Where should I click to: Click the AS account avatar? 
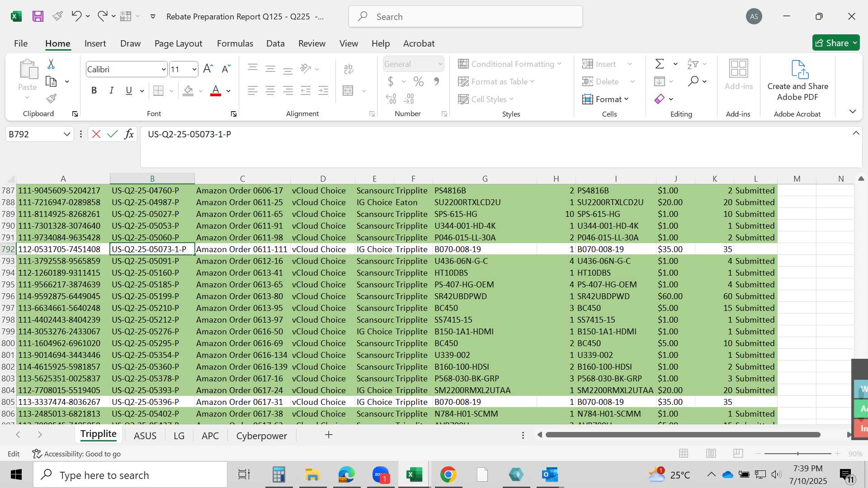click(754, 17)
